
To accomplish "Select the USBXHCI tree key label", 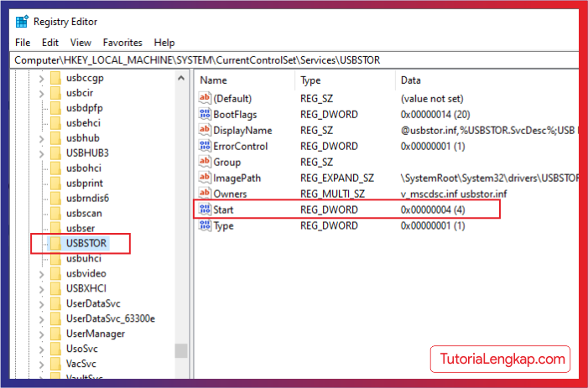I will (x=86, y=289).
